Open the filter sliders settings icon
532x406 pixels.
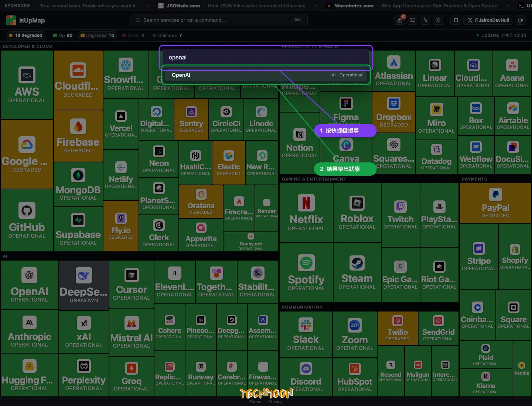[x=413, y=20]
